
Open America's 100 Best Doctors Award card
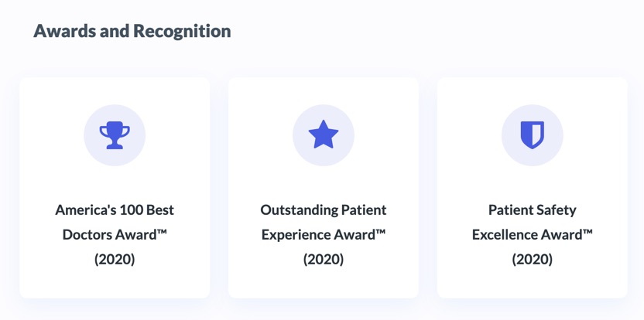point(115,188)
